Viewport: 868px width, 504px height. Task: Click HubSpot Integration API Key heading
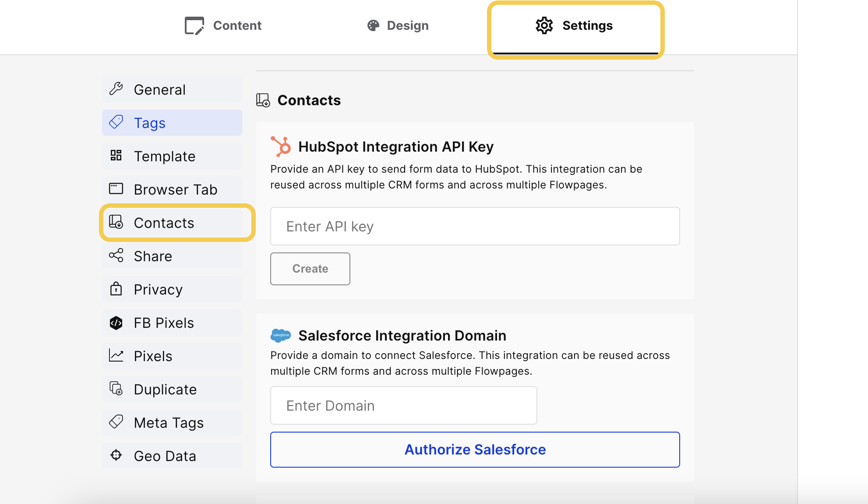(396, 146)
